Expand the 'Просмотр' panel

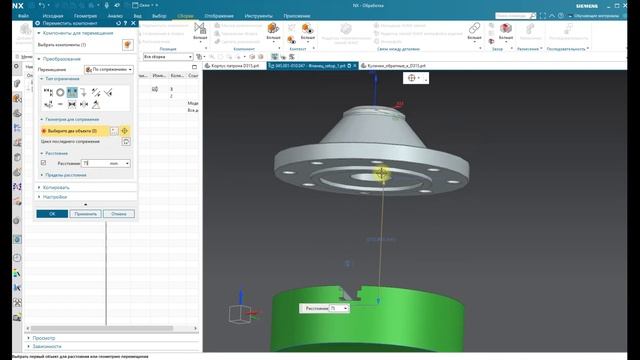41,338
